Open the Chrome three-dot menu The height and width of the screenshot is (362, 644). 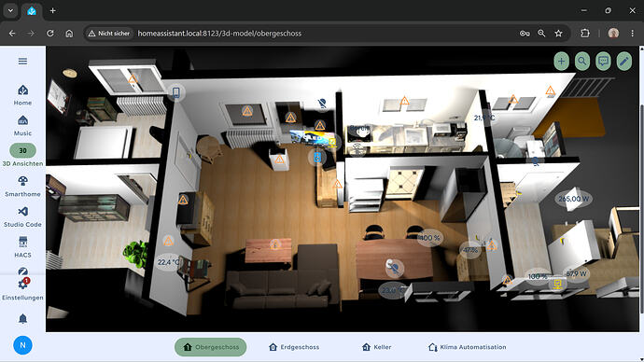click(633, 34)
